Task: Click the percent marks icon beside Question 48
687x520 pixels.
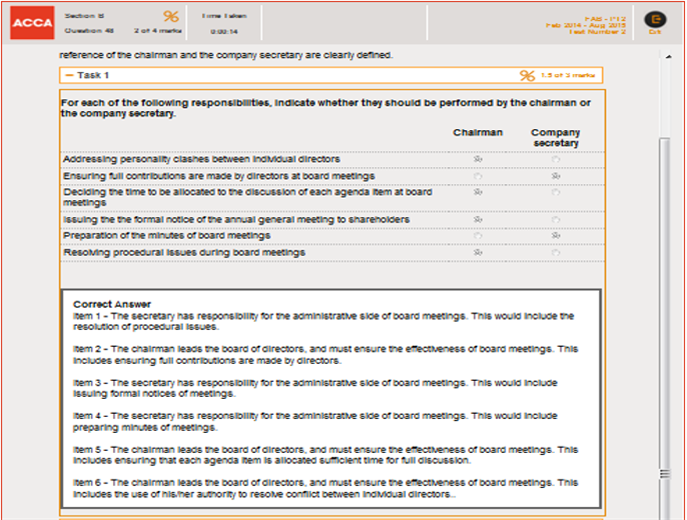Action: tap(171, 17)
